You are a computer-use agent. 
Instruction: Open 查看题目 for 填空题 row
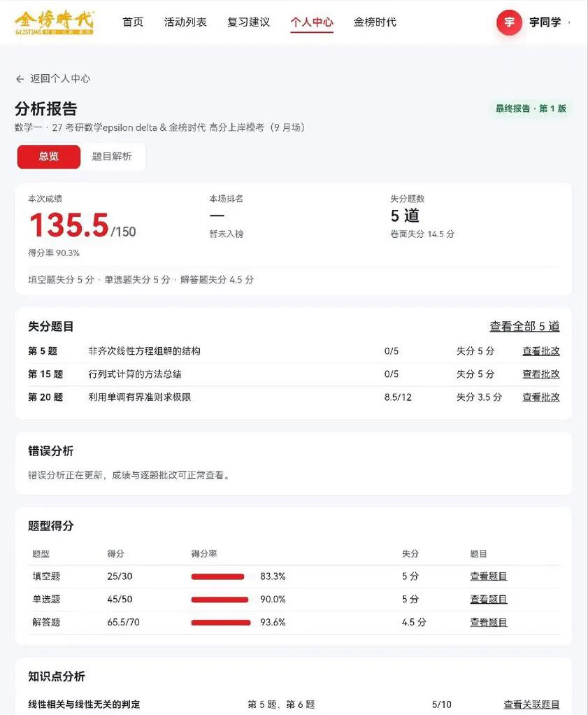pyautogui.click(x=489, y=576)
